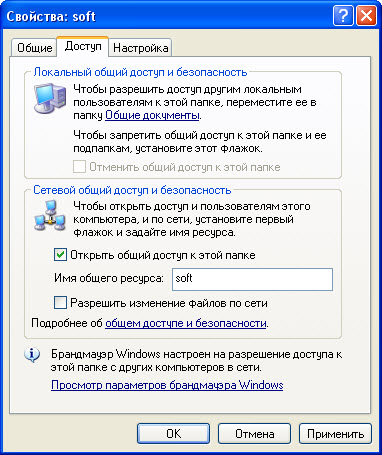Click the Локальный общий доступ и безопасность heading

pos(140,72)
